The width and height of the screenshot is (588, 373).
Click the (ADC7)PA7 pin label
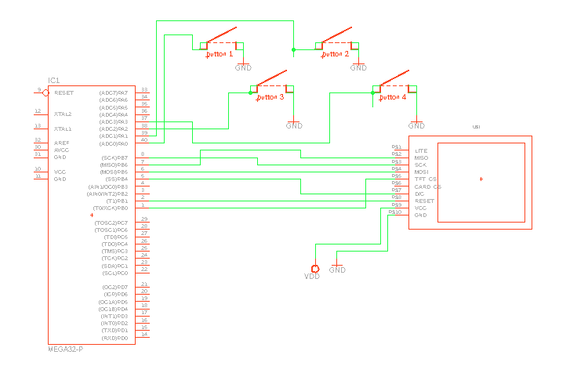point(114,93)
